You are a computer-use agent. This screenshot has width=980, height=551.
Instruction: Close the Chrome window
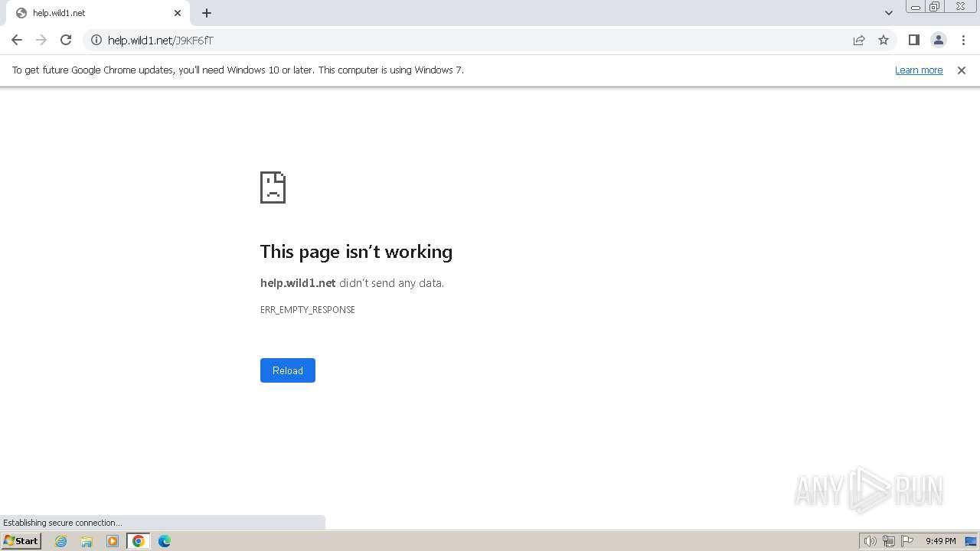point(960,6)
